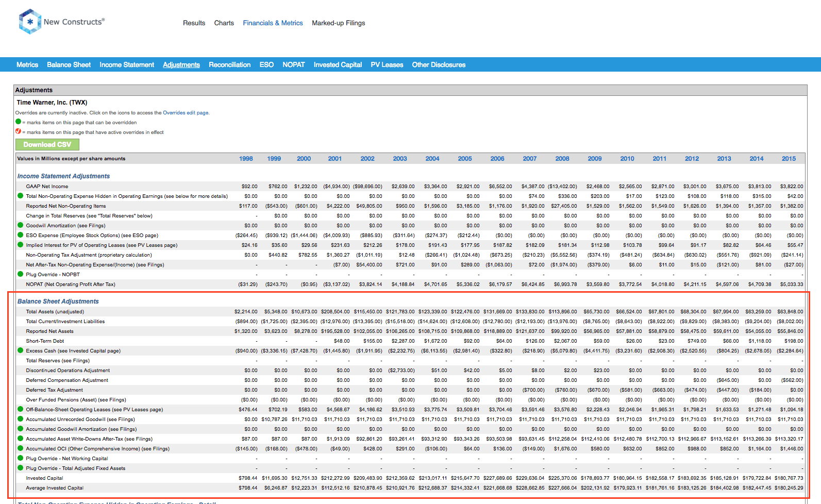The image size is (821, 504).
Task: Click the 2000 year column header
Action: 304,159
